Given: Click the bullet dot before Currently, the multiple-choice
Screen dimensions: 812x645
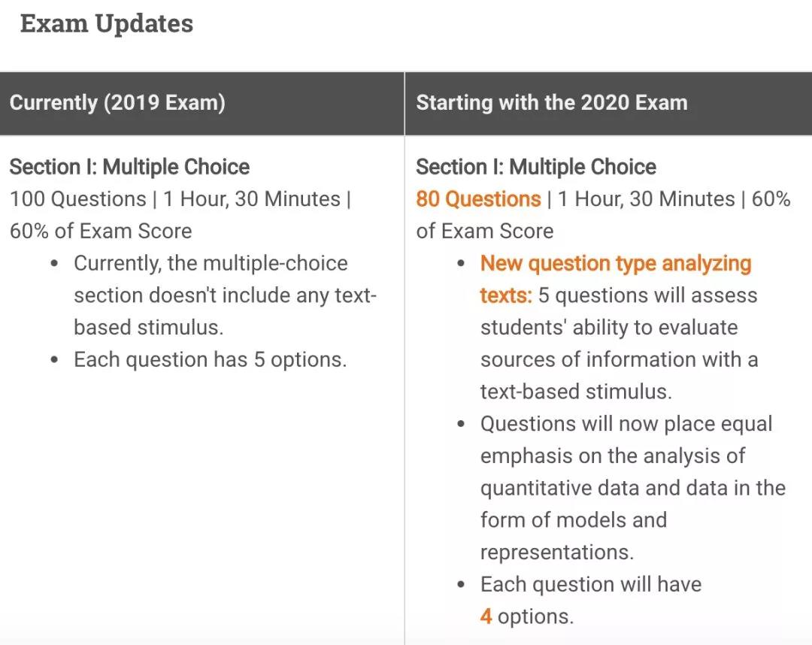Looking at the screenshot, I should (x=54, y=263).
